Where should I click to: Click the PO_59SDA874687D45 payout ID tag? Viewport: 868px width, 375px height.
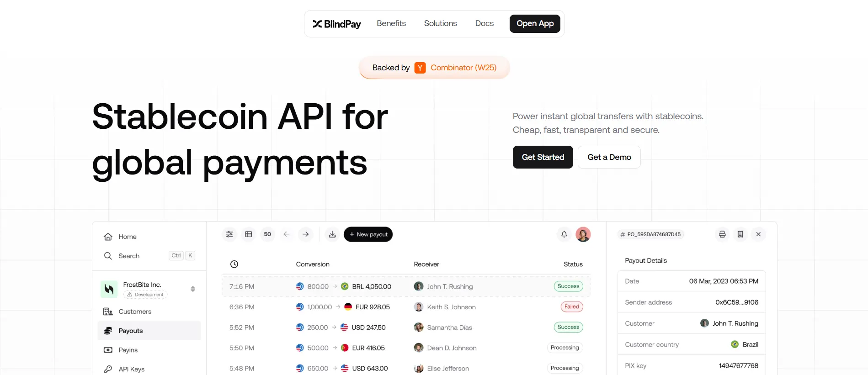click(650, 234)
